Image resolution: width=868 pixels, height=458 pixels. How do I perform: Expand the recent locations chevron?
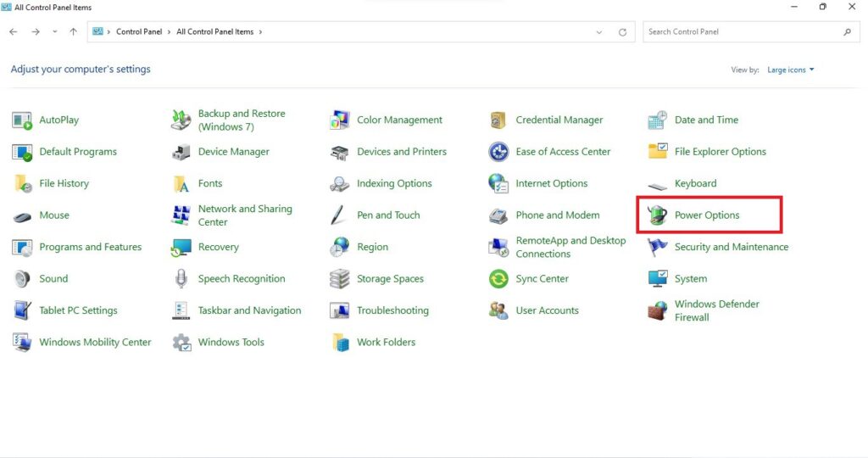(x=55, y=32)
